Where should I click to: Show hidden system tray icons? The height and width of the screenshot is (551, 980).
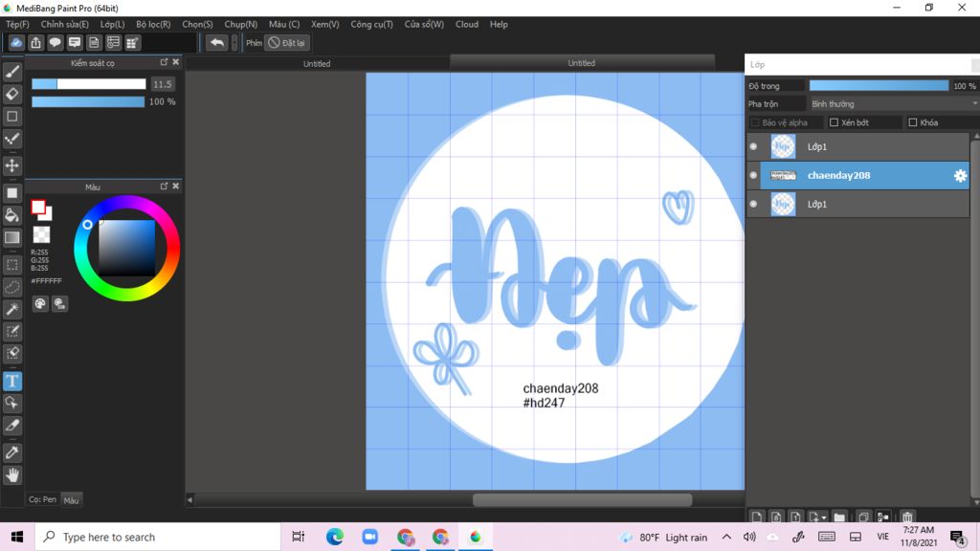[726, 537]
